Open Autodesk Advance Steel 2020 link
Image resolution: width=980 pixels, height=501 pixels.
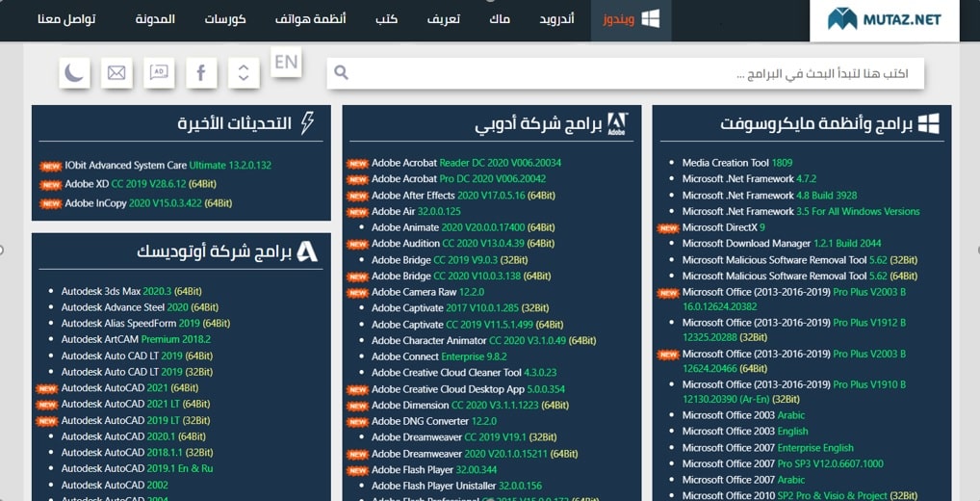point(140,307)
